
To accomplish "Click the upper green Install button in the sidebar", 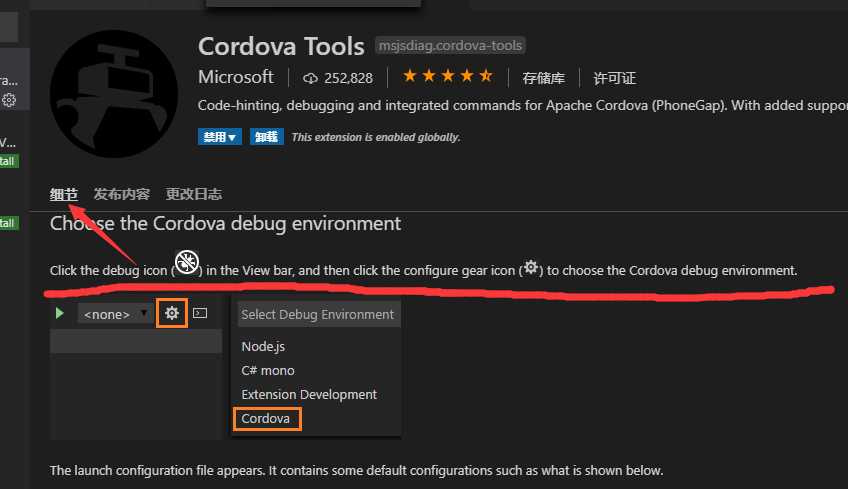I will coord(9,161).
